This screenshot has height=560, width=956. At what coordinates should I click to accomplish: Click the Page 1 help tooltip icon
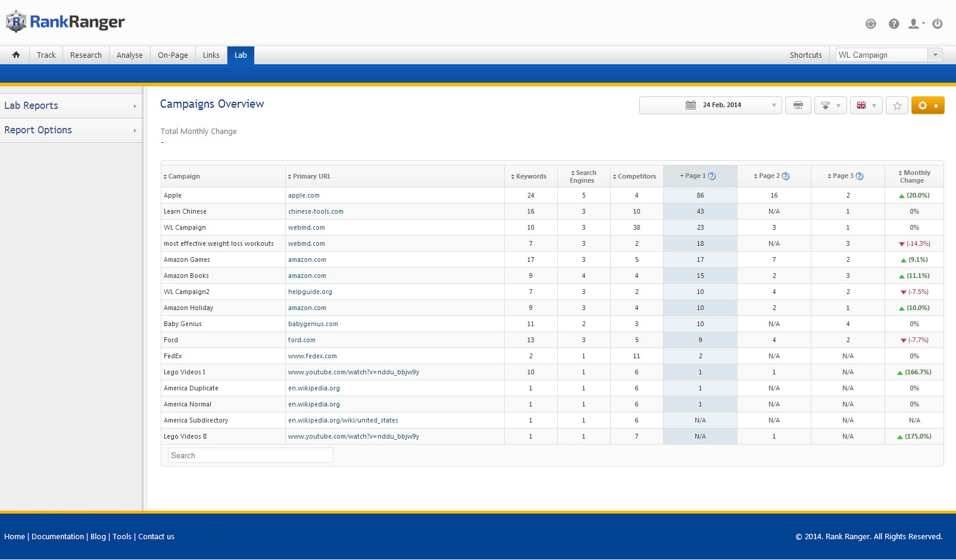pyautogui.click(x=712, y=176)
